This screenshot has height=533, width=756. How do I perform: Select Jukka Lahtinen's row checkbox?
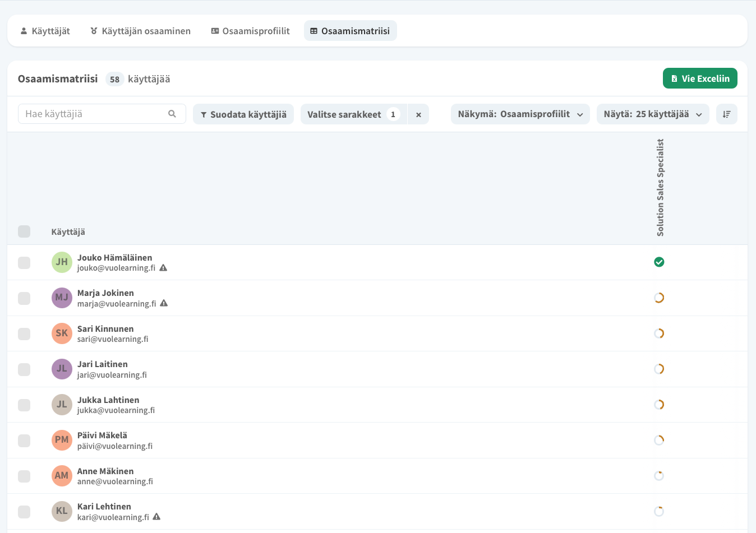(x=24, y=405)
